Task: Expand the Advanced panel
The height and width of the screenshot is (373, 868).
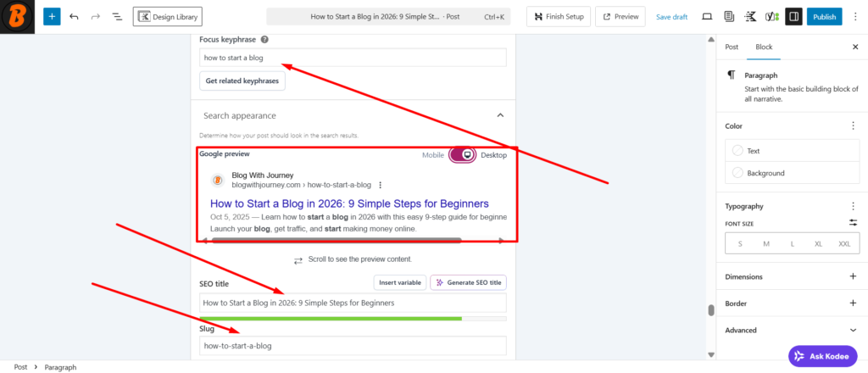Action: coord(793,331)
